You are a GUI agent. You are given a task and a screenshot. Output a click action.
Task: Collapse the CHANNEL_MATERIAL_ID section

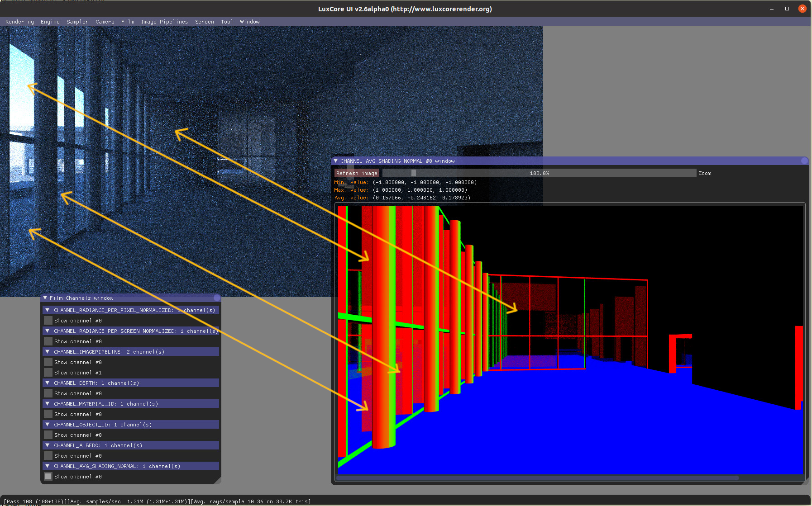tap(48, 404)
